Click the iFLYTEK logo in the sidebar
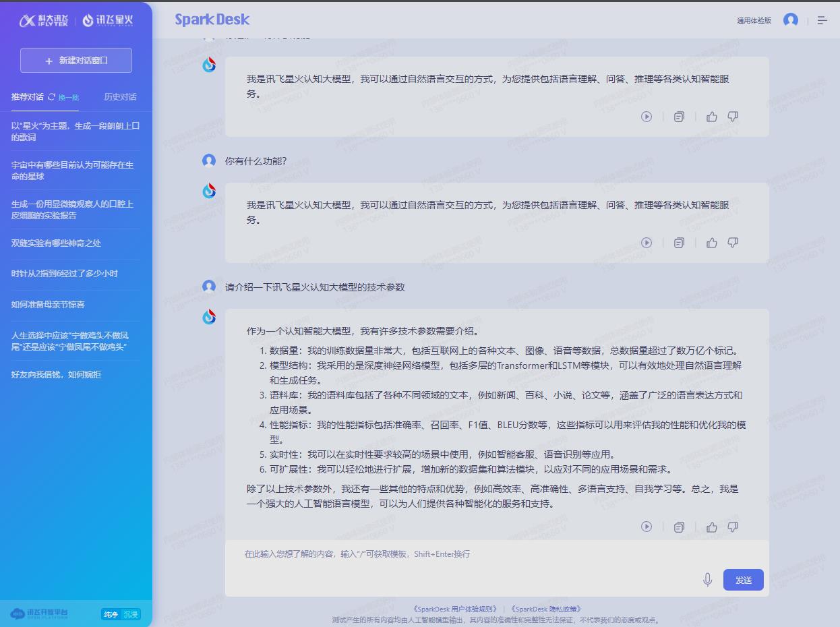Image resolution: width=840 pixels, height=627 pixels. pyautogui.click(x=44, y=20)
